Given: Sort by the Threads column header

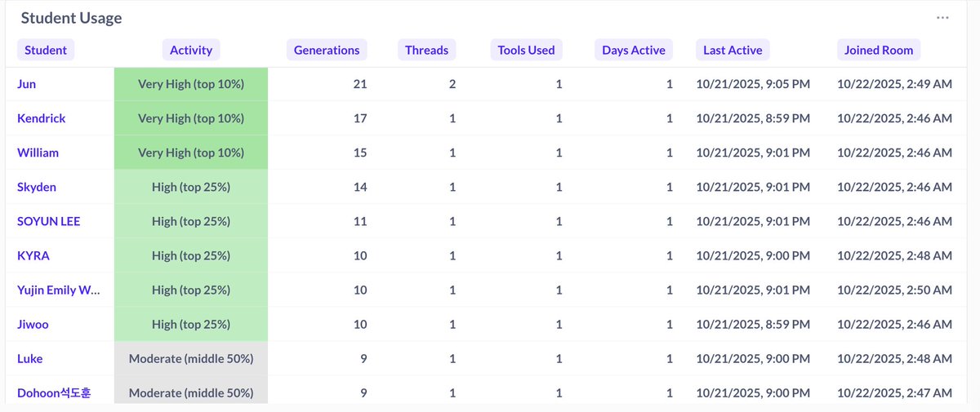Looking at the screenshot, I should tap(426, 50).
